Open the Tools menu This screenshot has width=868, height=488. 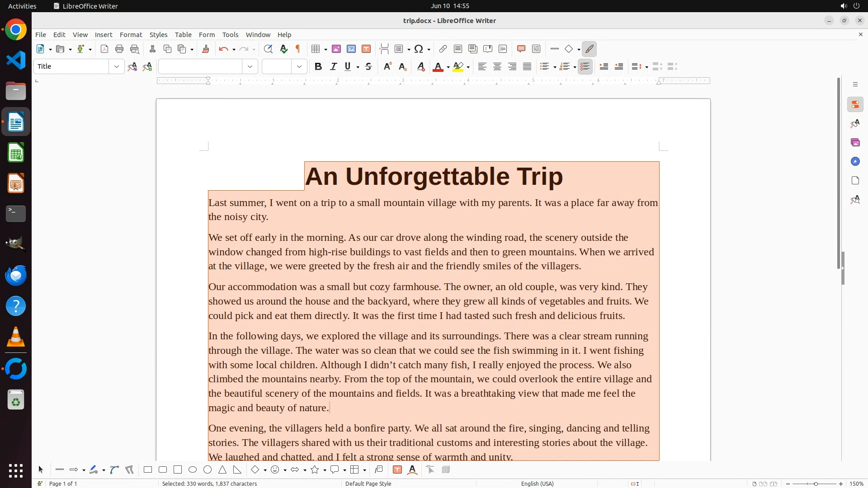click(x=230, y=35)
